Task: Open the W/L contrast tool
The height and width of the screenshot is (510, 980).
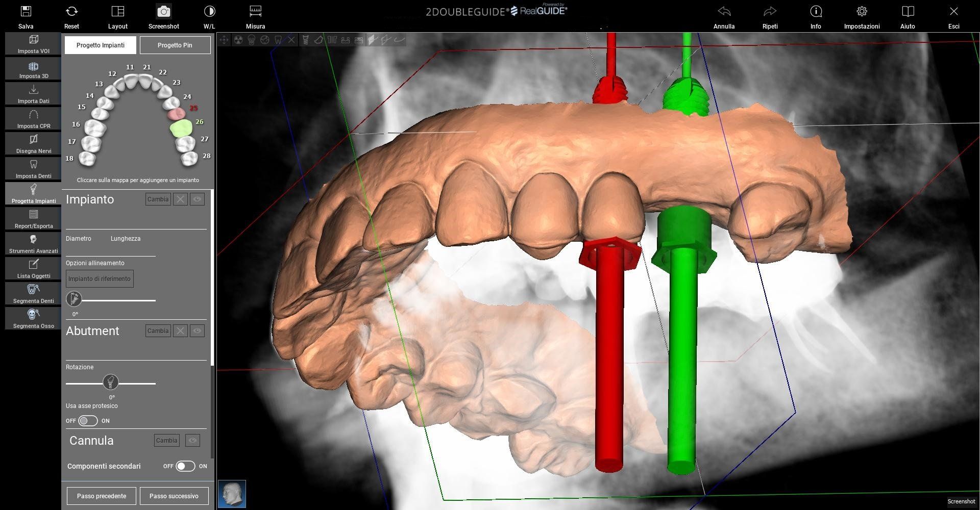Action: [209, 12]
